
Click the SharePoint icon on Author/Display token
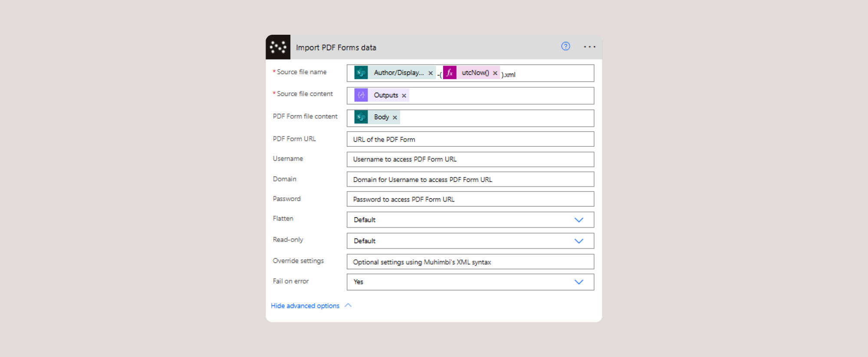361,73
